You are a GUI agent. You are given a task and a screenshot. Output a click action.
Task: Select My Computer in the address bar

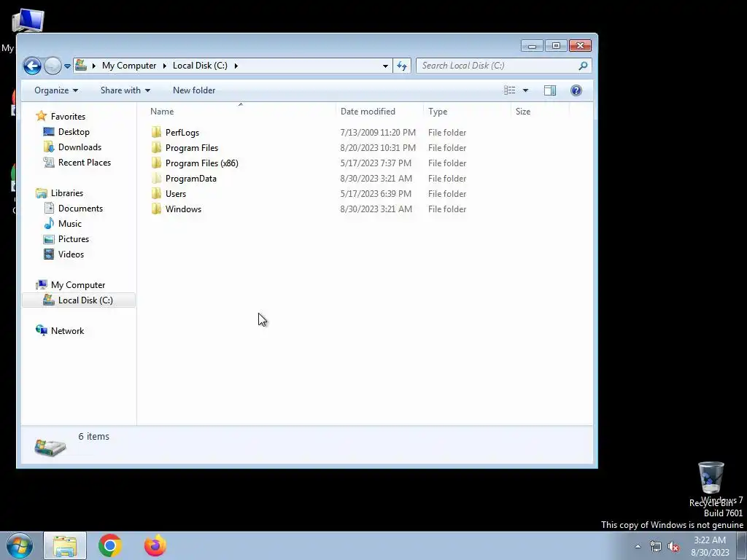129,66
